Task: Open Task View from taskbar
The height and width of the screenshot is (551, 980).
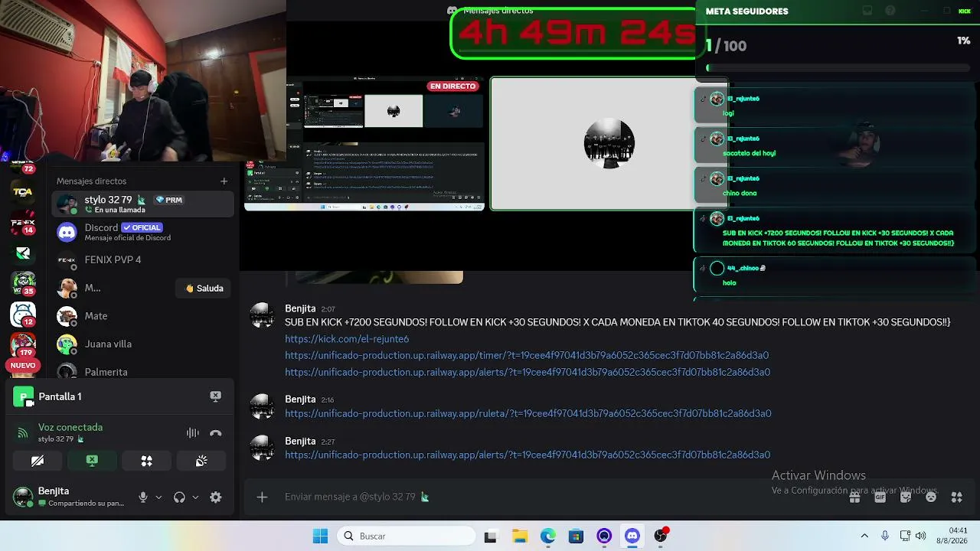Action: pyautogui.click(x=490, y=536)
